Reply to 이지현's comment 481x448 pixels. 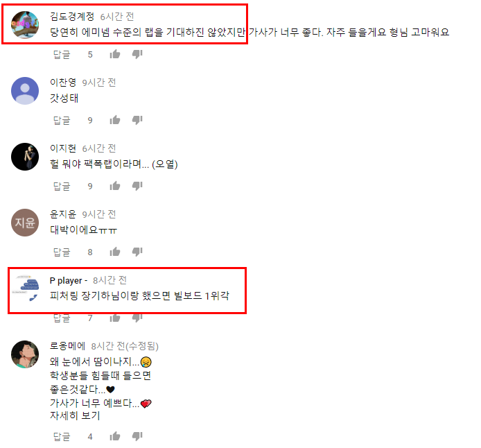(x=62, y=187)
